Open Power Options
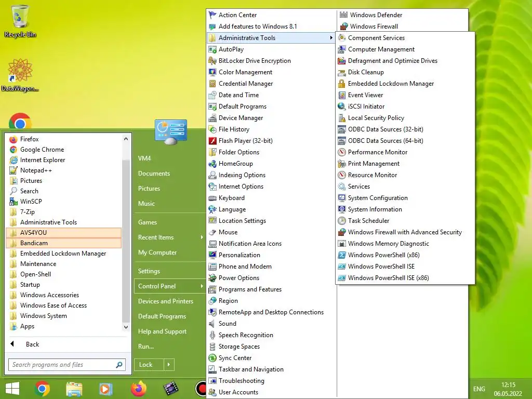532x399 pixels. click(271, 278)
